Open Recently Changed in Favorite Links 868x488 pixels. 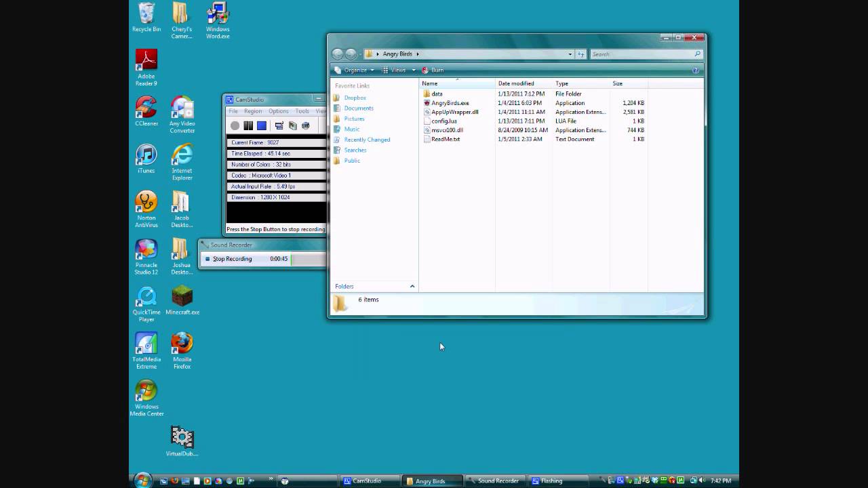tap(361, 140)
